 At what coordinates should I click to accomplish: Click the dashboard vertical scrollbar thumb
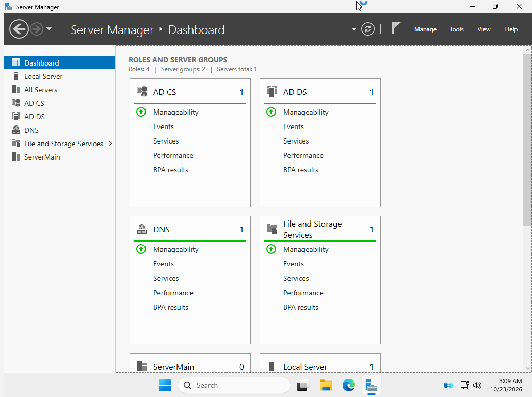(x=527, y=139)
